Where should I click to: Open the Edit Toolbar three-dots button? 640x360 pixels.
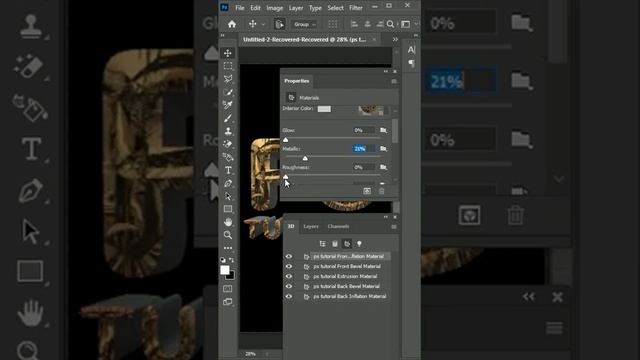[x=228, y=248]
